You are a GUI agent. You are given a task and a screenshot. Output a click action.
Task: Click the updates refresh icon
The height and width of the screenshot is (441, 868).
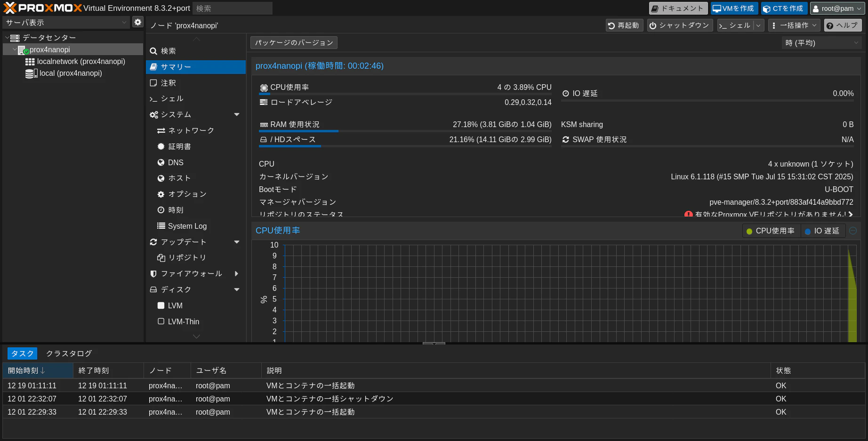point(153,242)
